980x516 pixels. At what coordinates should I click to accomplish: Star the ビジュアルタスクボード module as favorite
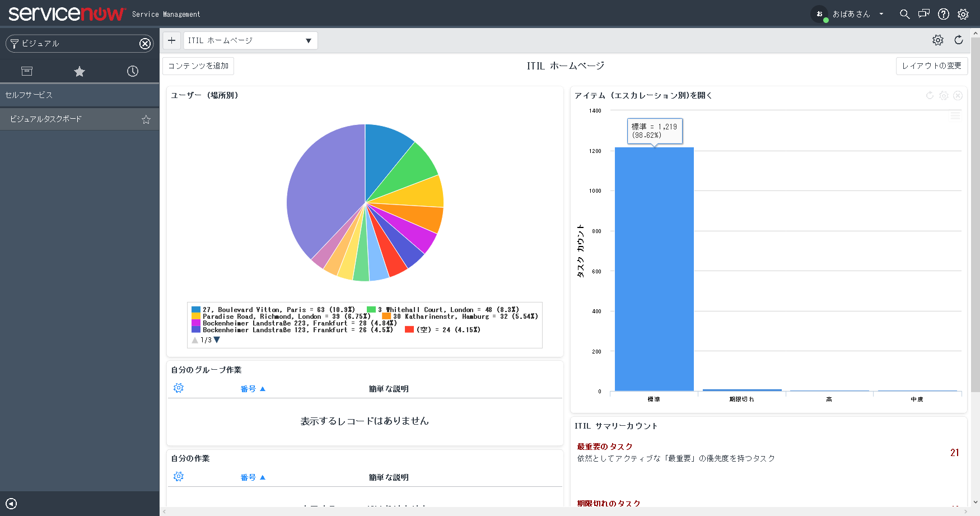tap(146, 119)
